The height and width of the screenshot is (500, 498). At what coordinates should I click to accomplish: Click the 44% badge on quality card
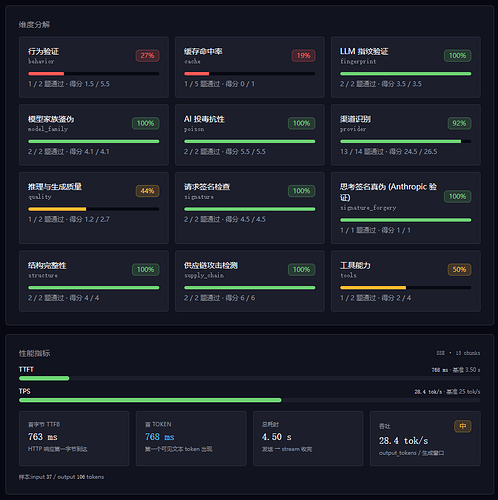147,191
